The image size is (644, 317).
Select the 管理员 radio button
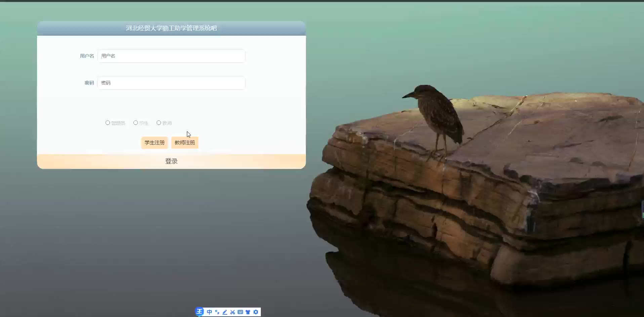(x=108, y=123)
